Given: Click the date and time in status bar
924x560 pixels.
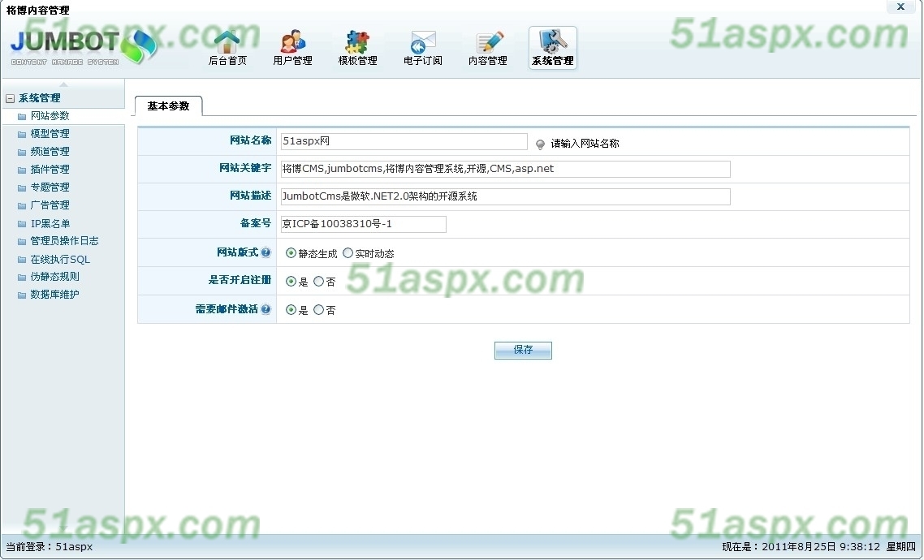Looking at the screenshot, I should coord(819,547).
